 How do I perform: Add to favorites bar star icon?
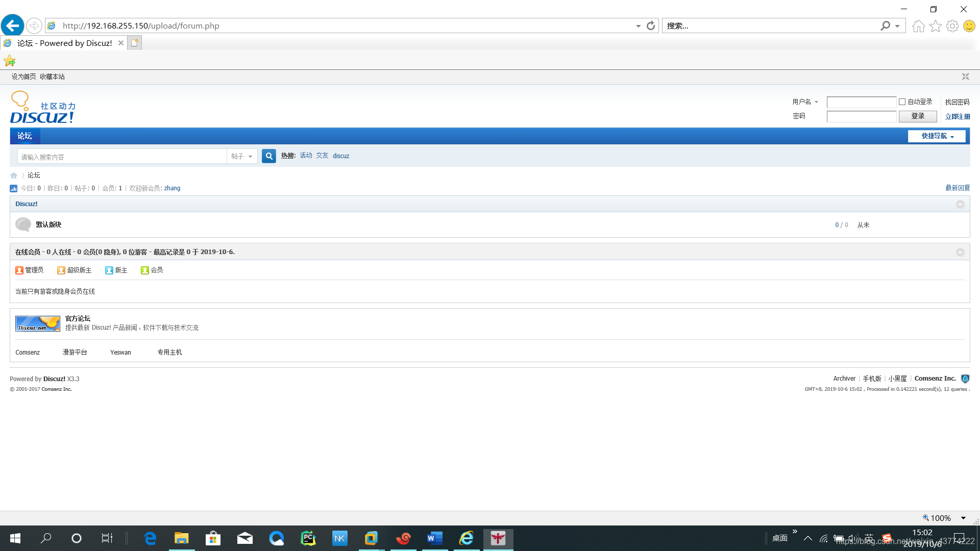coord(10,61)
